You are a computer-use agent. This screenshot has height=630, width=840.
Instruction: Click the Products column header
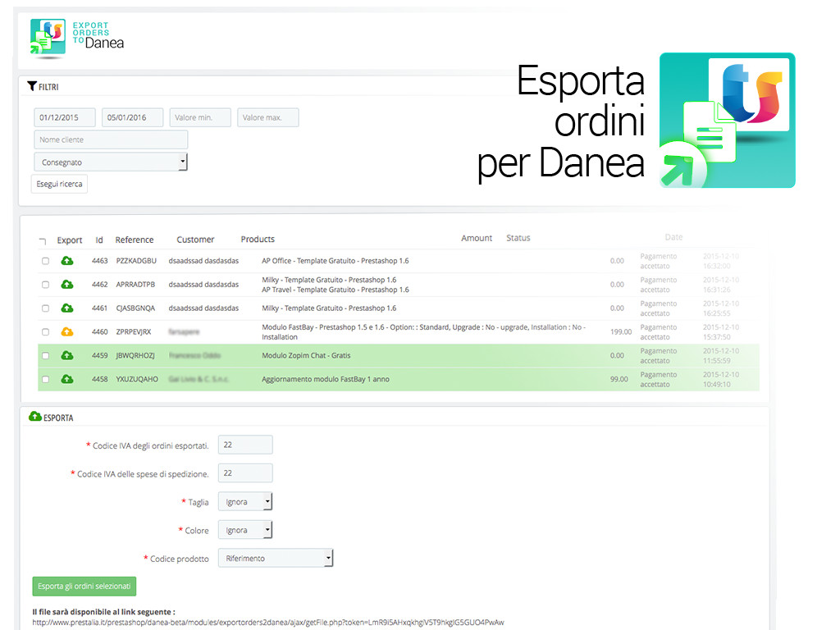[258, 240]
